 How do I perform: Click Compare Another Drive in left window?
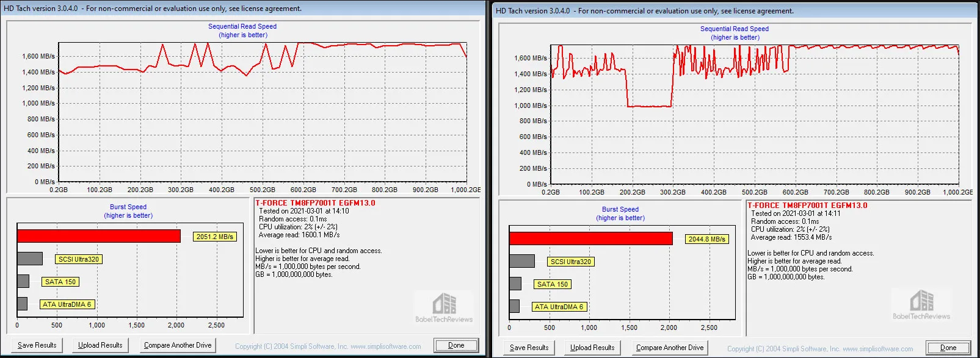click(178, 345)
